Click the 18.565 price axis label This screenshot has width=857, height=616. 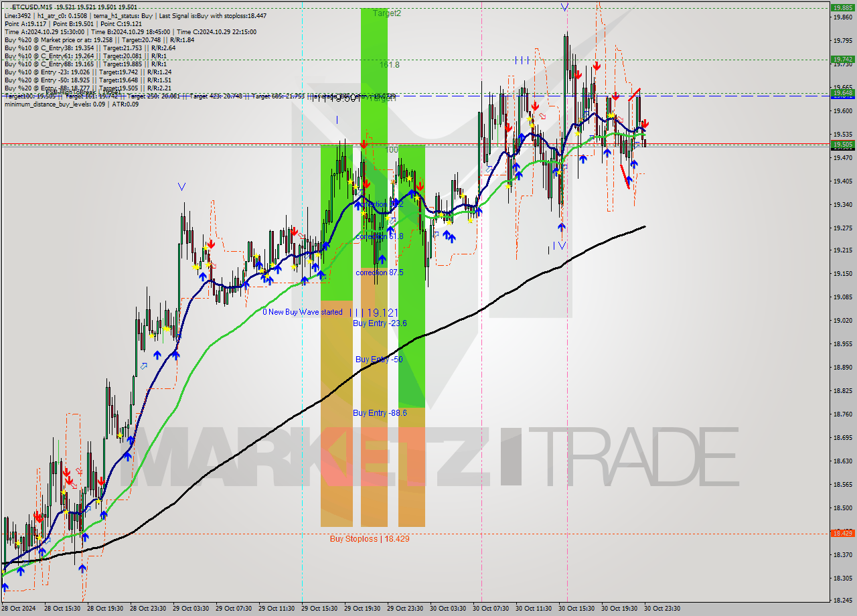pyautogui.click(x=842, y=484)
